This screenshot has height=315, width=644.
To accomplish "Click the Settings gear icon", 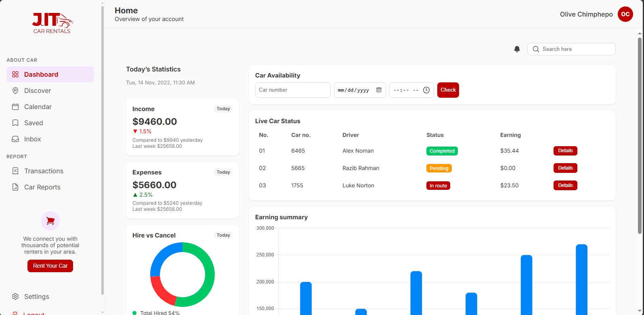I will point(15,296).
